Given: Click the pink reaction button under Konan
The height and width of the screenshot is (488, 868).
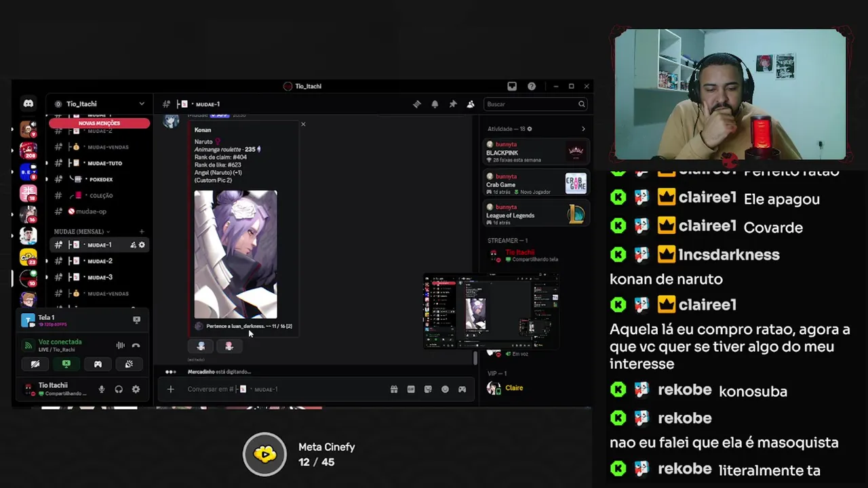Looking at the screenshot, I should [x=229, y=346].
